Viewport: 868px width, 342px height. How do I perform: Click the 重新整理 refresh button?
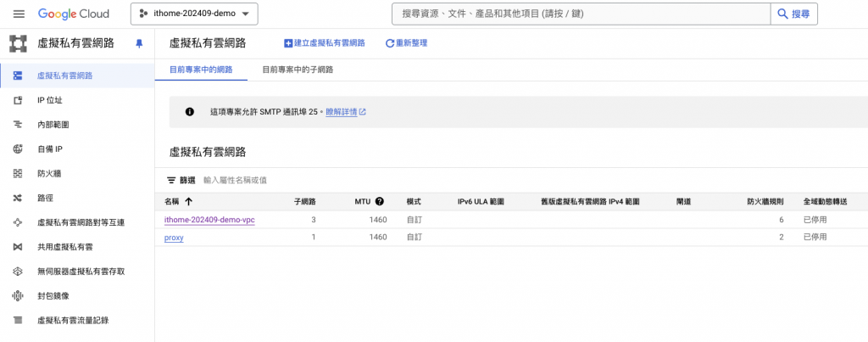pos(406,43)
